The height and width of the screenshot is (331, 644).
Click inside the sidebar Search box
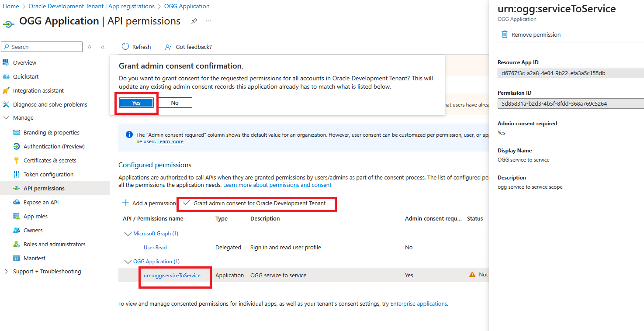(x=42, y=46)
